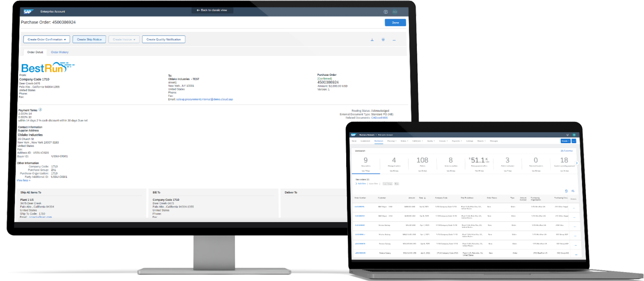Select the Workbench tab in navigation
This screenshot has height=281, width=644.
378,141
